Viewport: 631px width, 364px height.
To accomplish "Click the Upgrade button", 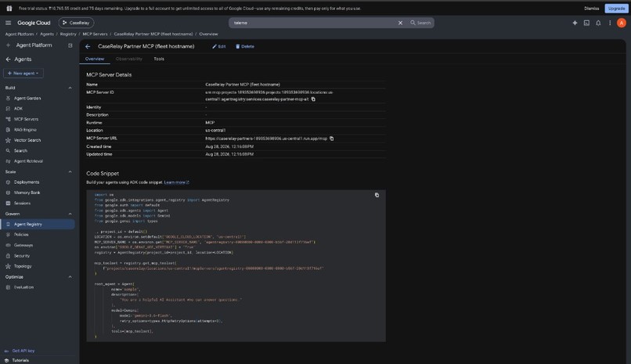I will (616, 9).
